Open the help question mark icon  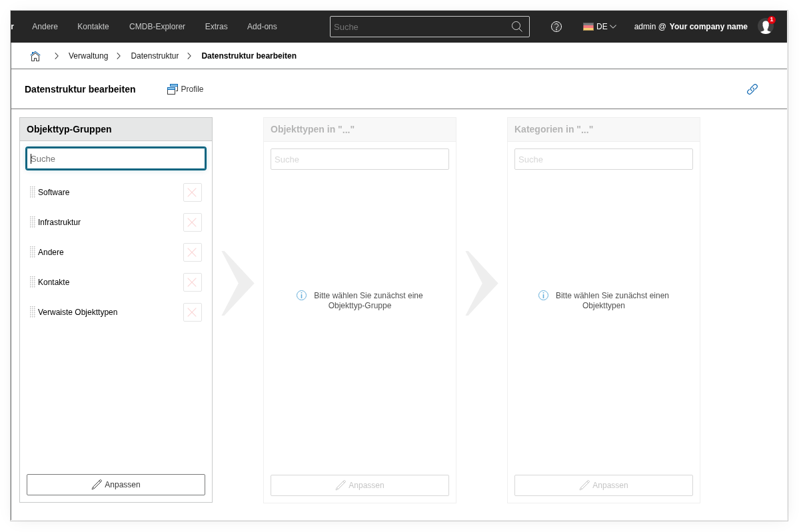click(x=556, y=27)
